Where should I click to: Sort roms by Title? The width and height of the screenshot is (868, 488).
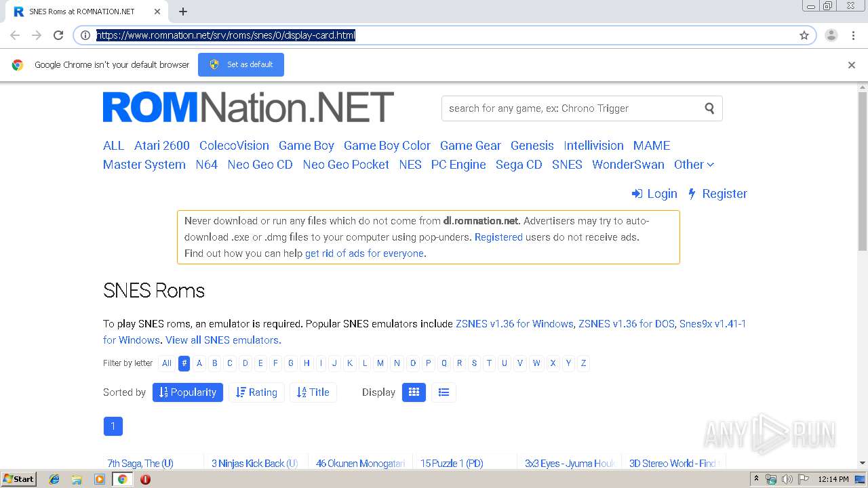point(313,392)
